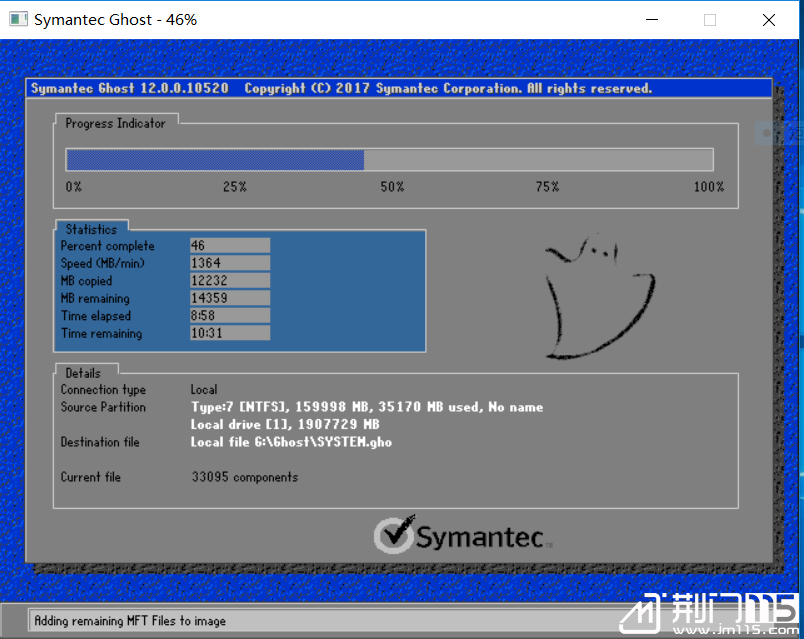804x639 pixels.
Task: Minimize the Symantec Ghost window
Action: click(x=652, y=19)
